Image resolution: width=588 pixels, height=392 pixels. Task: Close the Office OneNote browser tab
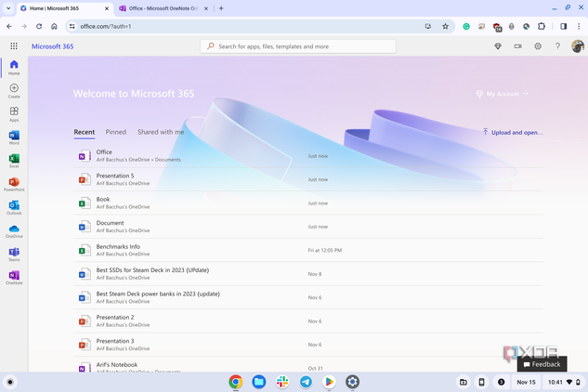click(x=206, y=8)
